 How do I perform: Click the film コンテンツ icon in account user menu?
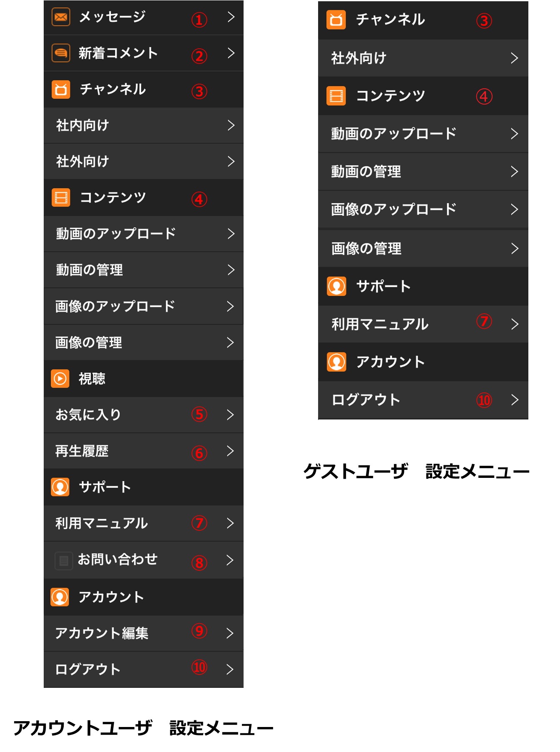pyautogui.click(x=61, y=197)
